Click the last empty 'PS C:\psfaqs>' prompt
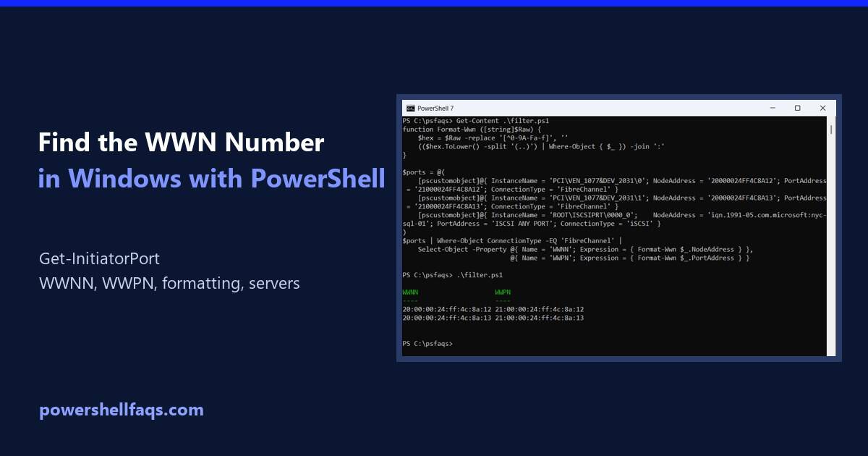Screen dimensions: 868x456 point(427,343)
